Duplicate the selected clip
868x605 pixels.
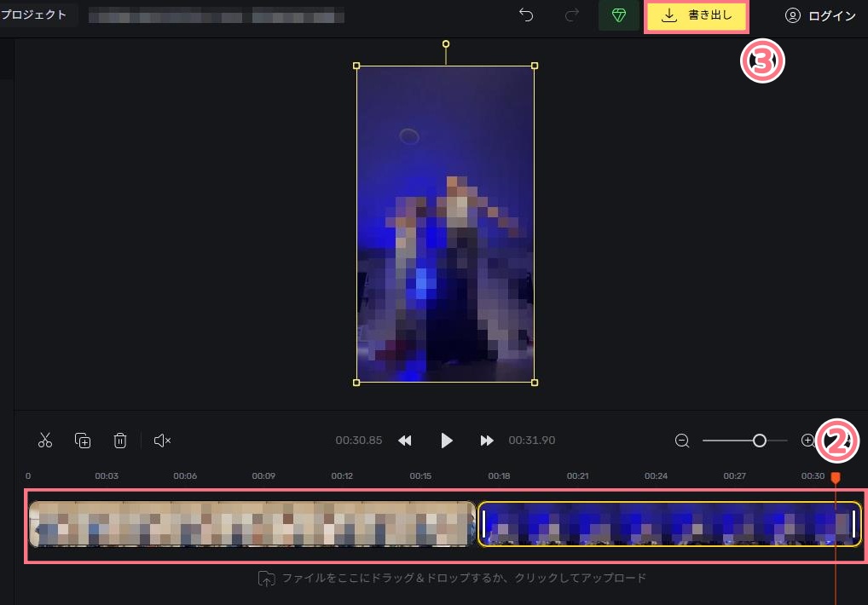coord(83,440)
